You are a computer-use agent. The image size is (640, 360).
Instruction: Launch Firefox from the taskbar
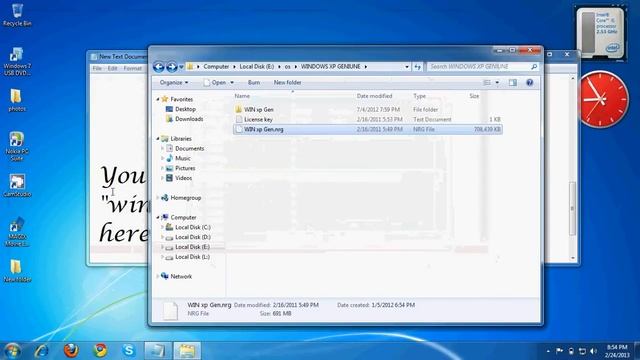tap(71, 351)
